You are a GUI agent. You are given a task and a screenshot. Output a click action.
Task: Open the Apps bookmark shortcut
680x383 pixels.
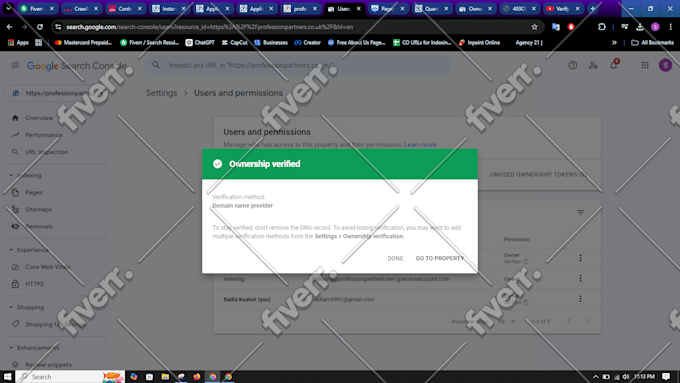(x=18, y=43)
